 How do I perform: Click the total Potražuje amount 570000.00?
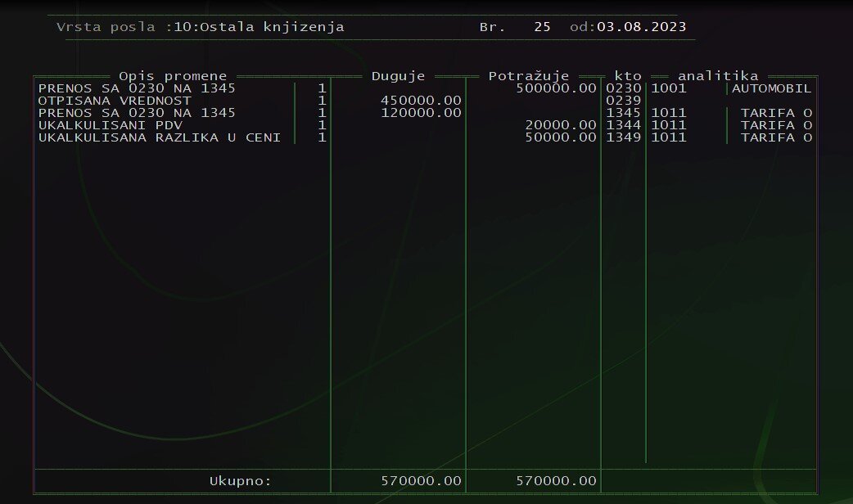(556, 480)
